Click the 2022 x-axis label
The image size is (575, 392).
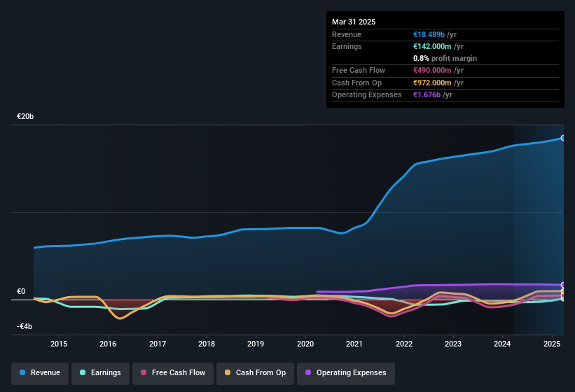[403, 344]
